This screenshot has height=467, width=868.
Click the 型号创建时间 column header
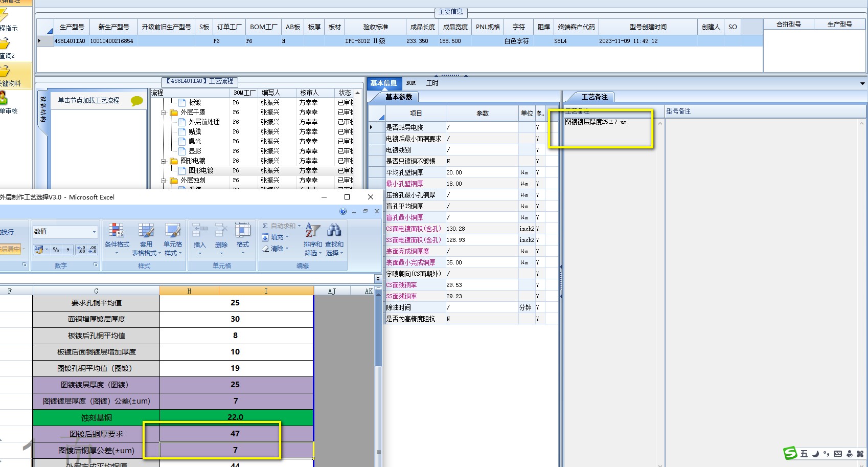click(x=648, y=27)
